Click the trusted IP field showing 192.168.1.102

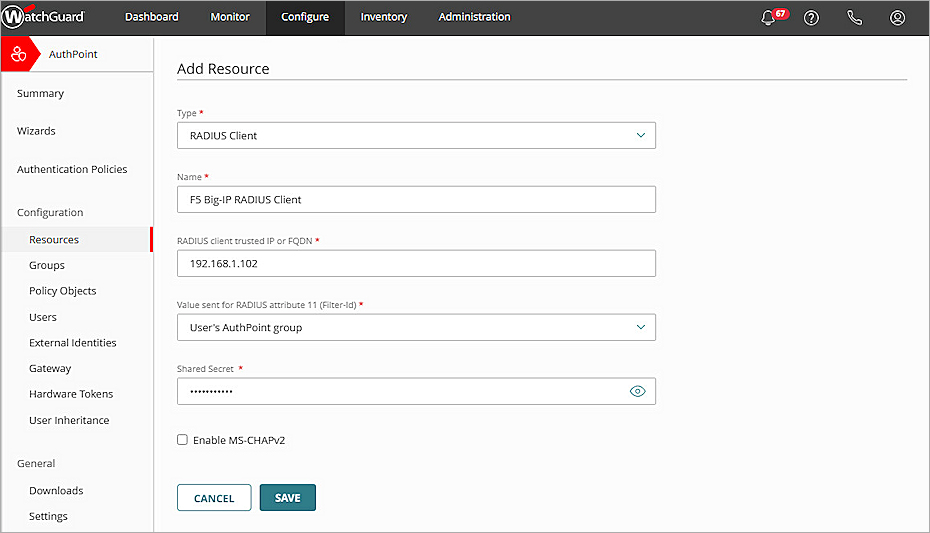tap(416, 263)
